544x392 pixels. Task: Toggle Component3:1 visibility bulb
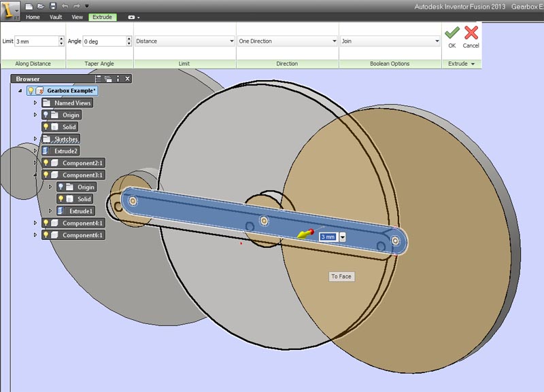click(x=46, y=175)
